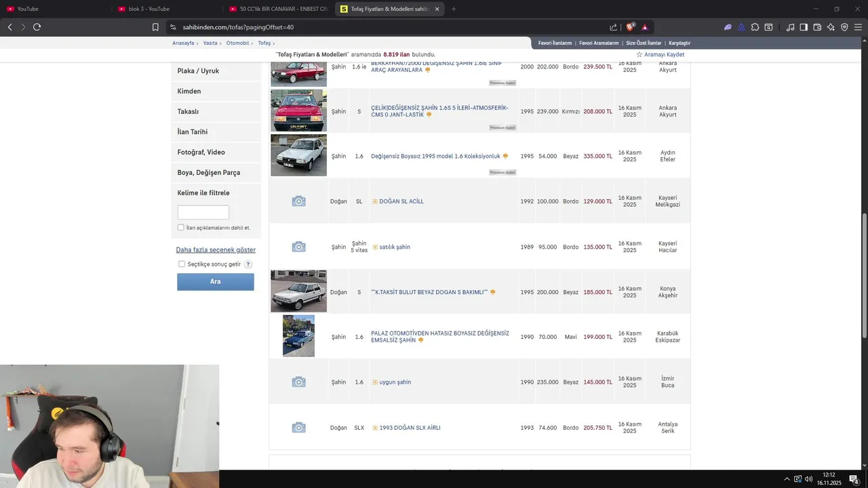This screenshot has height=488, width=868.
Task: Share this page via the share icon
Action: (614, 27)
